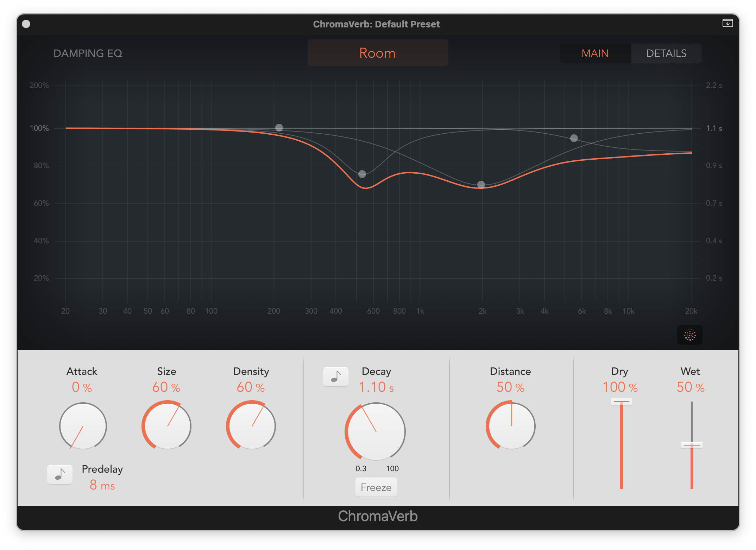Viewport: 756px width, 550px height.
Task: Click the 0.2 s time scale label
Action: click(714, 278)
